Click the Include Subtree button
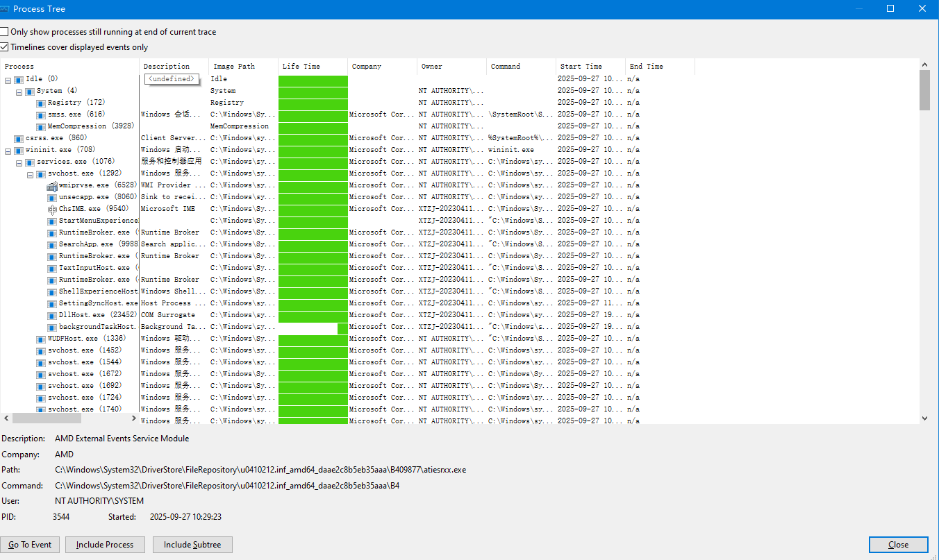939x560 pixels. (x=192, y=545)
